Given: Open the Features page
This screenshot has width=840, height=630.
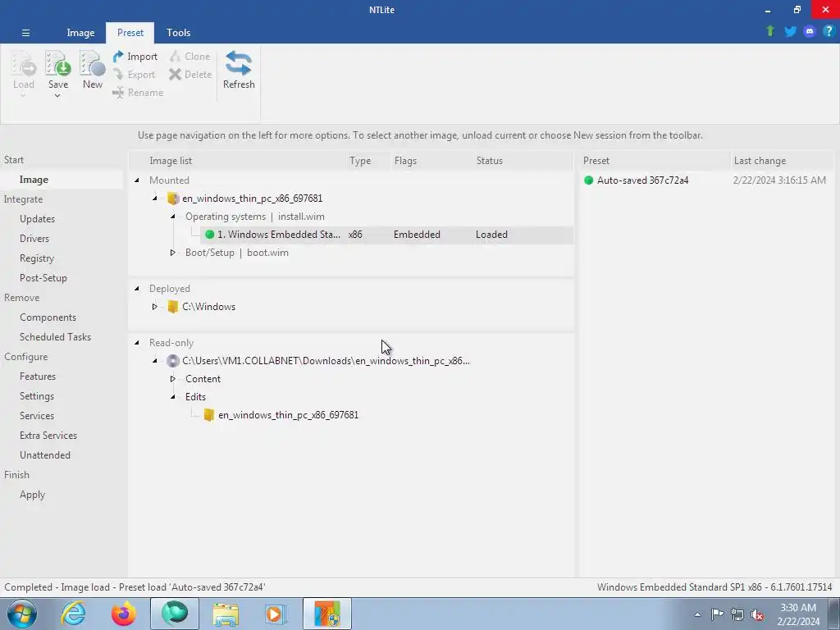Looking at the screenshot, I should coord(38,376).
